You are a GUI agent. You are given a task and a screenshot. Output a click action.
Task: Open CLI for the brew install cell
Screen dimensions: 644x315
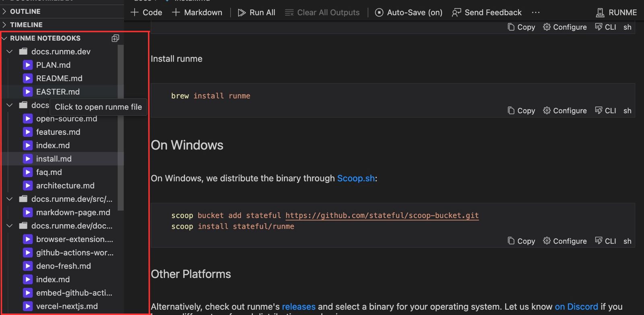point(605,110)
